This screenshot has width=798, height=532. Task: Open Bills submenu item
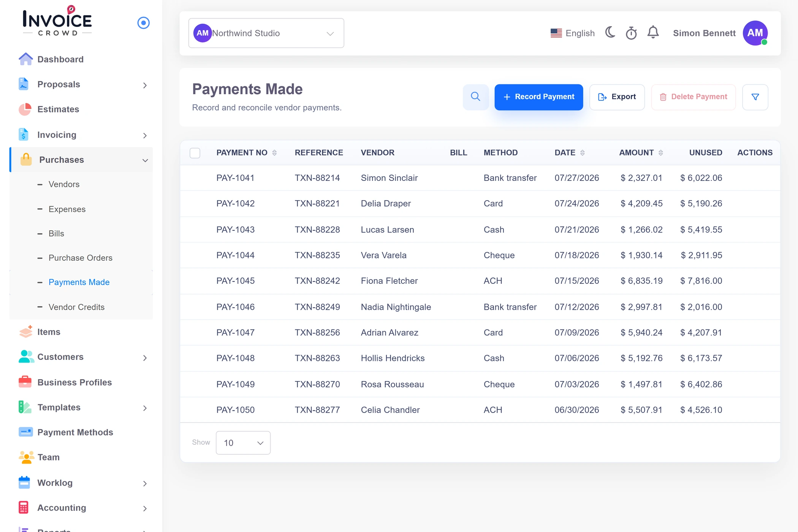pos(56,233)
